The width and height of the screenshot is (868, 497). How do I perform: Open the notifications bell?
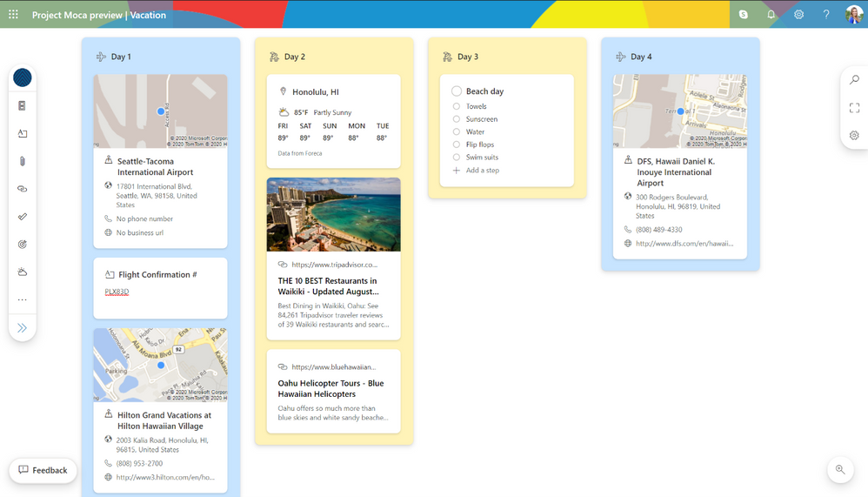(x=771, y=15)
